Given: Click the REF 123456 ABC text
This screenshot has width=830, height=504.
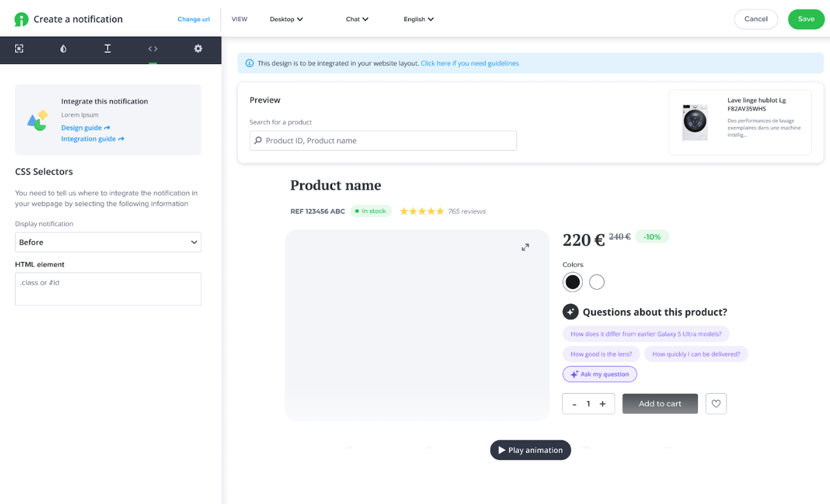Looking at the screenshot, I should (317, 211).
